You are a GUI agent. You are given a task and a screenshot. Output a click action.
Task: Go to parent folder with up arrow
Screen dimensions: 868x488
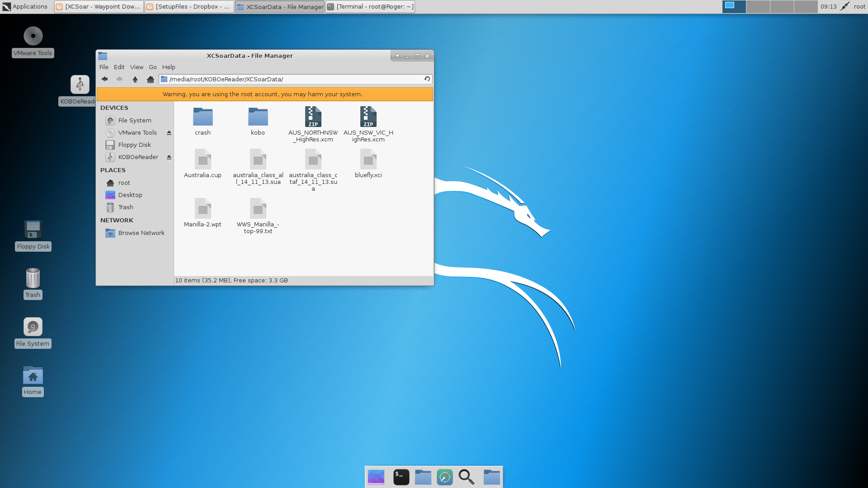tap(135, 79)
